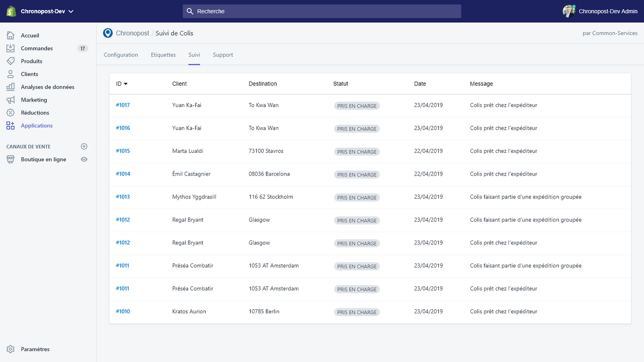This screenshot has width=644, height=362.
Task: Click PRIS EN CHARGE badge for #1017
Action: (x=357, y=106)
